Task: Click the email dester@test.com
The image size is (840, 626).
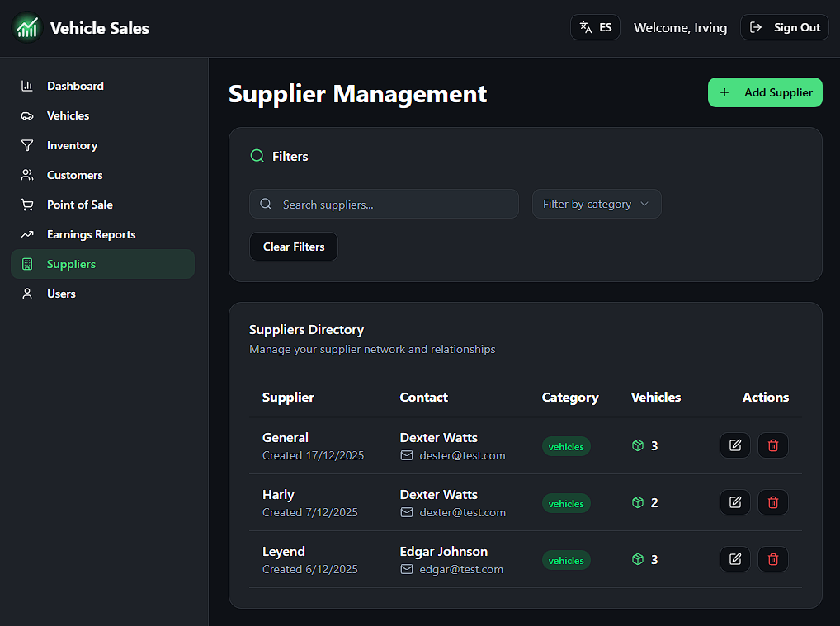Action: (x=462, y=455)
